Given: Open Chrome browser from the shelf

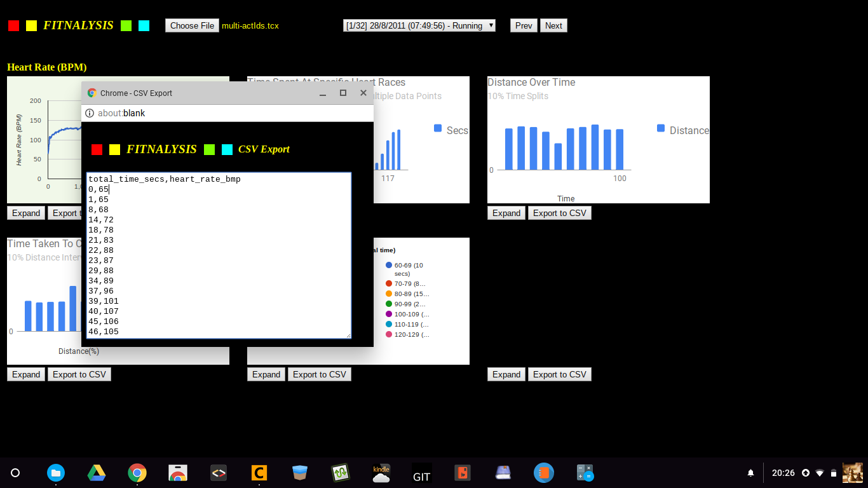Looking at the screenshot, I should pyautogui.click(x=137, y=473).
